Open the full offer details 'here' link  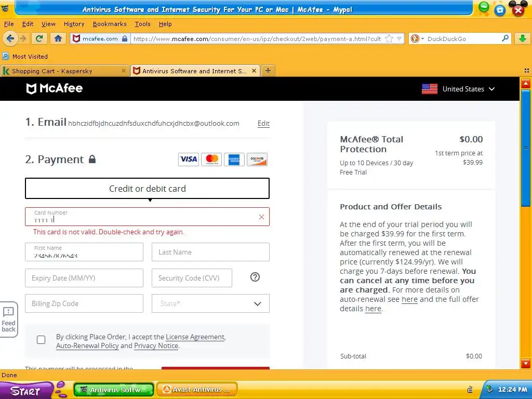tap(373, 309)
